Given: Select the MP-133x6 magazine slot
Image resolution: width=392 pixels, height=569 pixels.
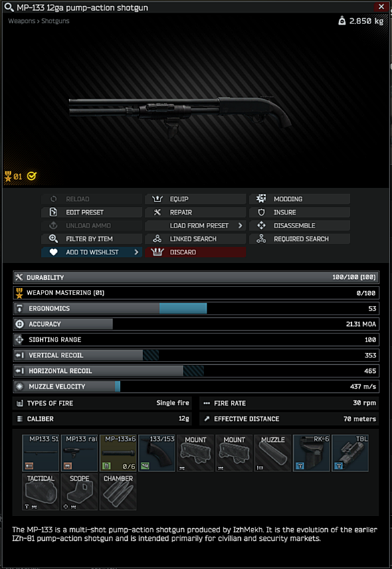Looking at the screenshot, I should (118, 453).
